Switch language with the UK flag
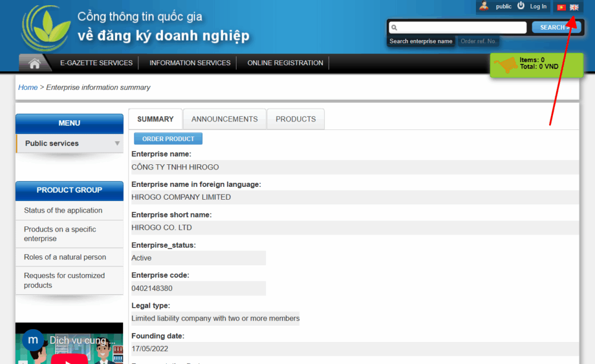Image resolution: width=595 pixels, height=364 pixels. [x=574, y=7]
